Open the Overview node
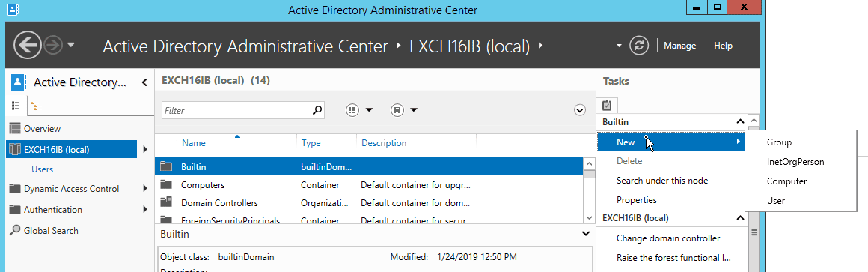 (x=42, y=129)
